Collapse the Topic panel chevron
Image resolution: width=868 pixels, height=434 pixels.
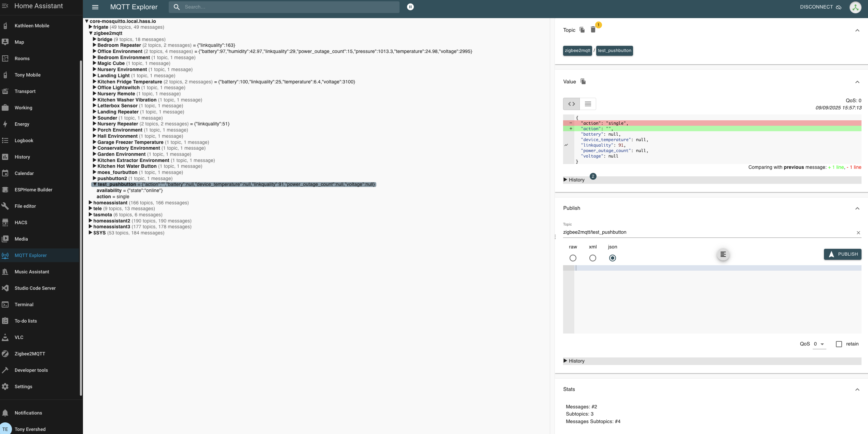[x=857, y=30]
